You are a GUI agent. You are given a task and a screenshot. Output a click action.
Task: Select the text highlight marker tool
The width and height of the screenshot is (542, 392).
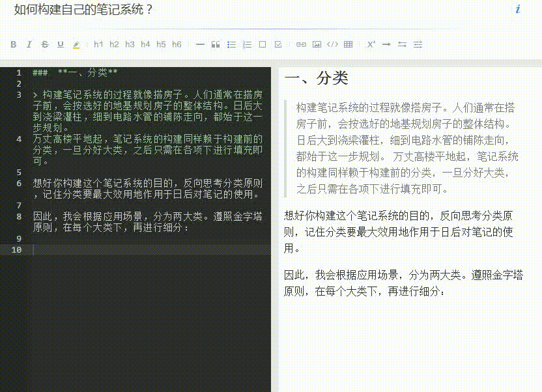click(76, 44)
